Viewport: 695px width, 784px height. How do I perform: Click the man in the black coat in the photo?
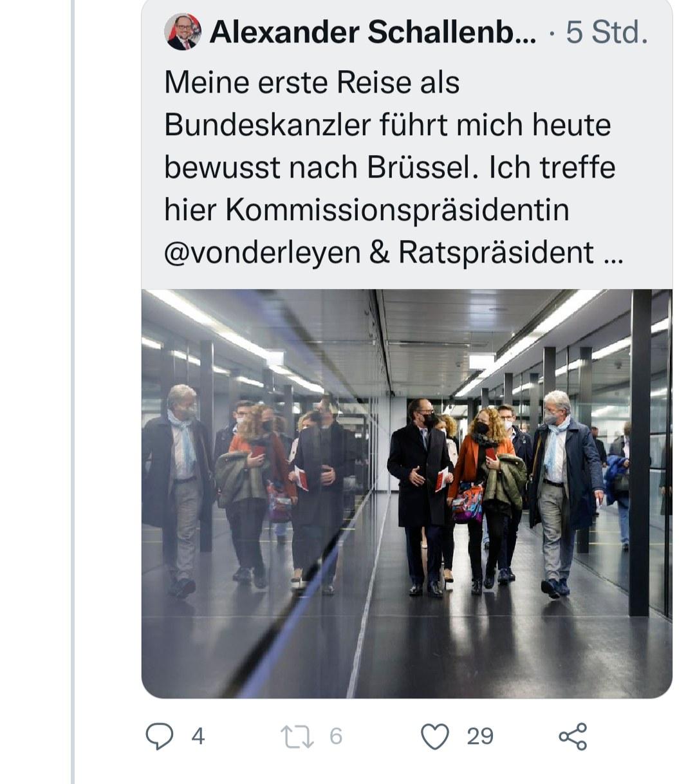420,489
